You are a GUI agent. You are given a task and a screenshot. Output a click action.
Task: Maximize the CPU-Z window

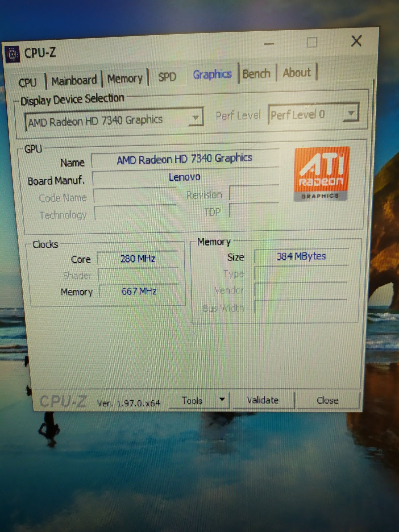[x=312, y=42]
